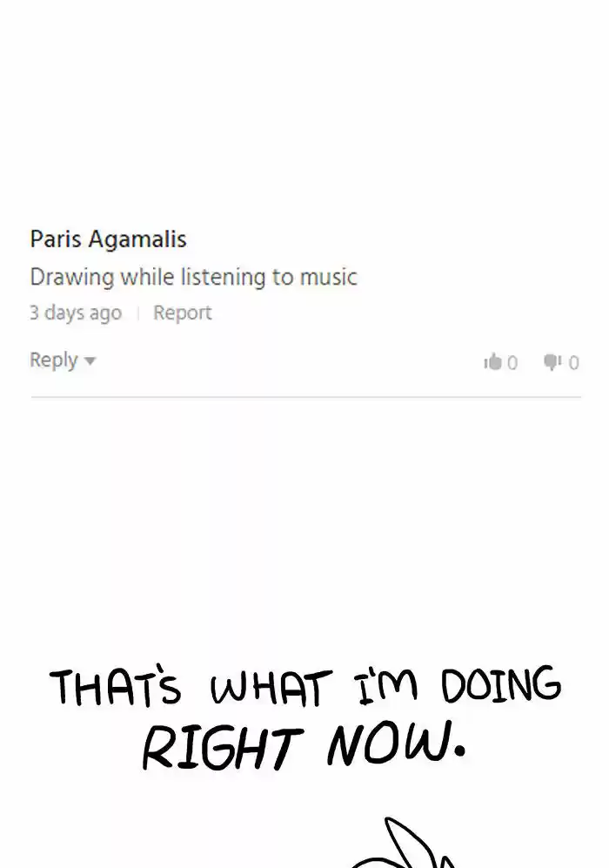The image size is (609, 868).
Task: Click the dislike count next to thumbs-down
Action: [x=573, y=363]
